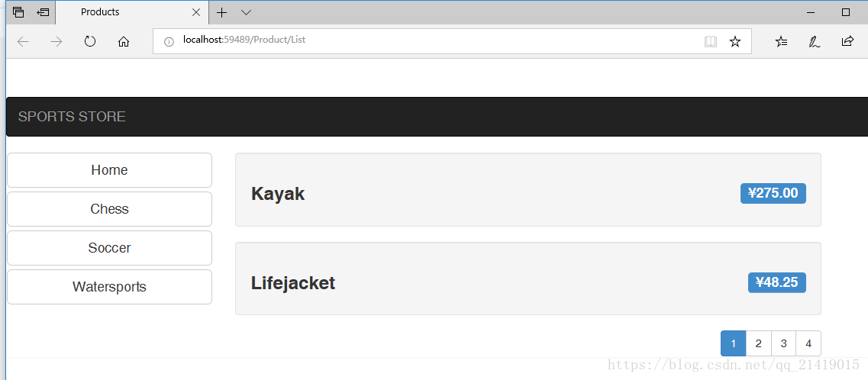868x380 pixels.
Task: Refresh the page with reload icon
Action: click(x=89, y=41)
